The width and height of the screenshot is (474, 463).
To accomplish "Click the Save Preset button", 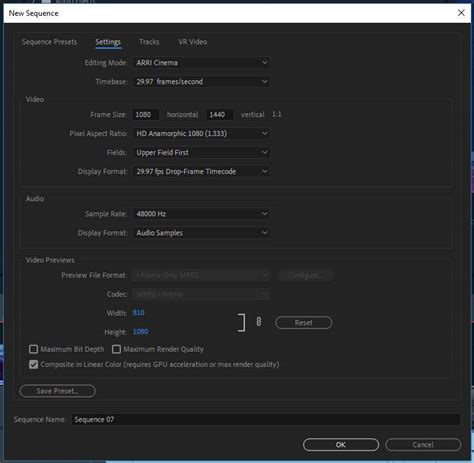I will click(57, 391).
